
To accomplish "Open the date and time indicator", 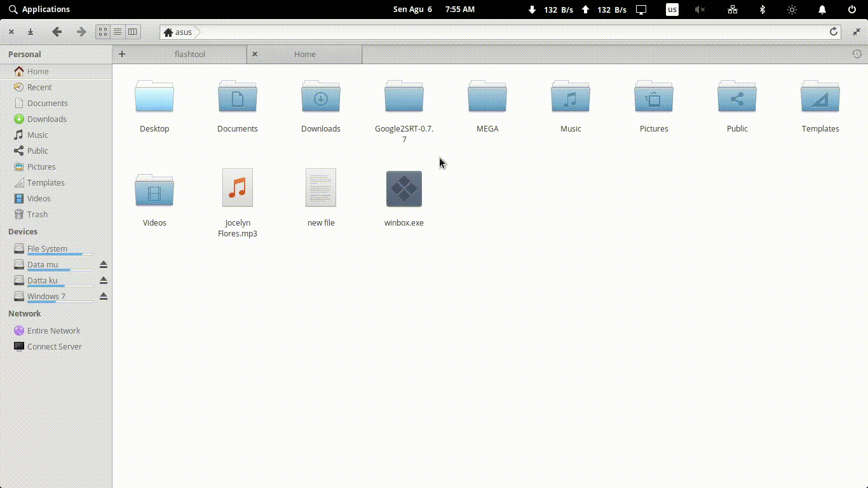I will 434,9.
